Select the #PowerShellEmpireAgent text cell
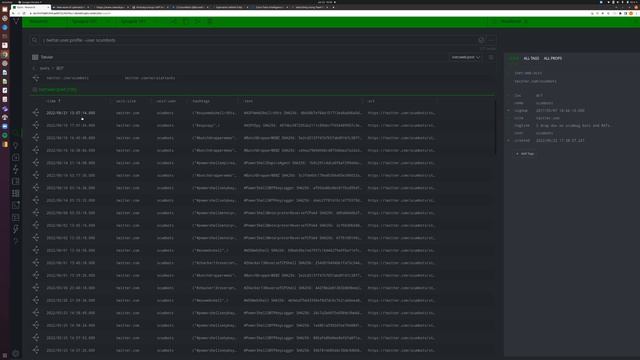Image resolution: width=640 pixels, height=360 pixels. tap(302, 163)
